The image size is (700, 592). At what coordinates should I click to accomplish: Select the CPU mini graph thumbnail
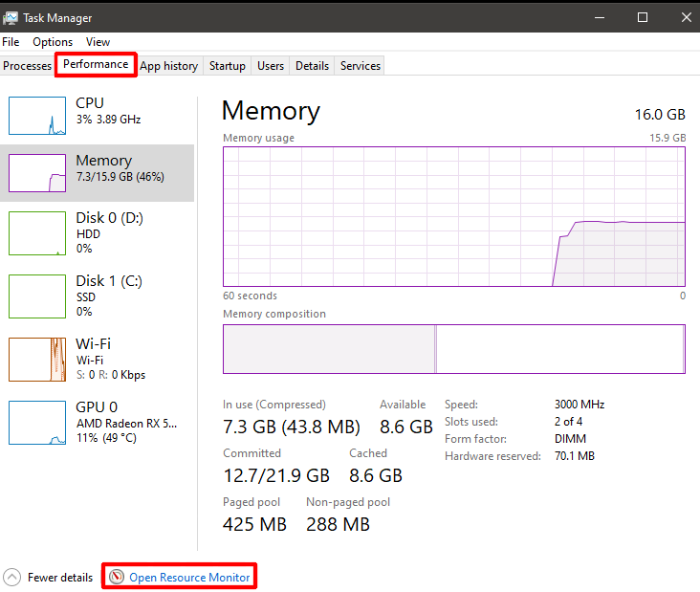pyautogui.click(x=37, y=115)
